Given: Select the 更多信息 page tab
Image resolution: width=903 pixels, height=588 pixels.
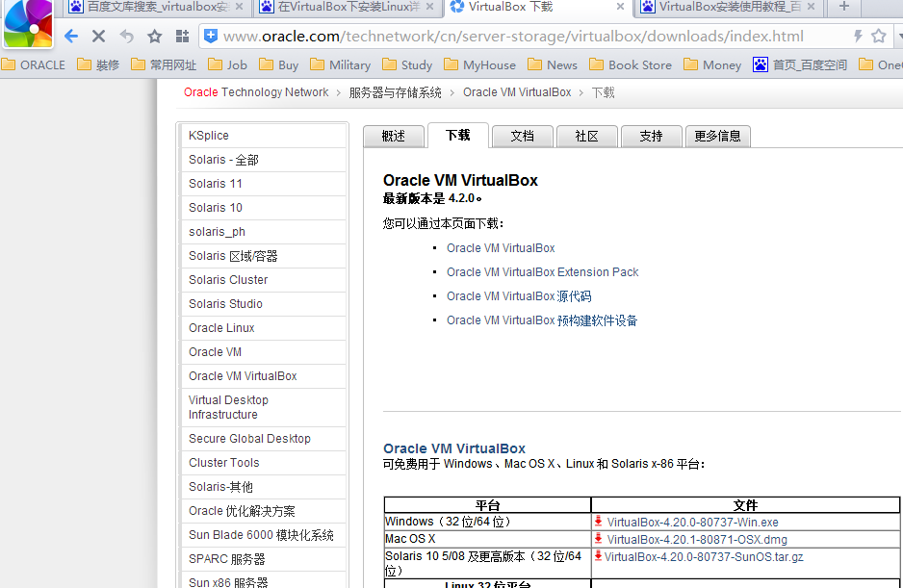Looking at the screenshot, I should pyautogui.click(x=717, y=137).
